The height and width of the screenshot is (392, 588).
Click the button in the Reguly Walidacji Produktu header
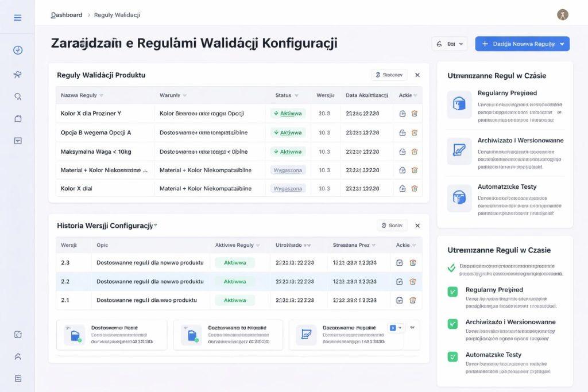[x=389, y=75]
